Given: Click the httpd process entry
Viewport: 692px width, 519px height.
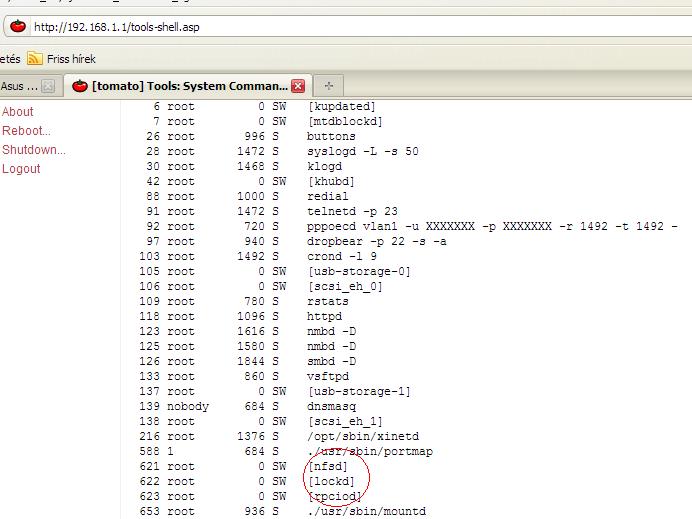Looking at the screenshot, I should coord(324,316).
